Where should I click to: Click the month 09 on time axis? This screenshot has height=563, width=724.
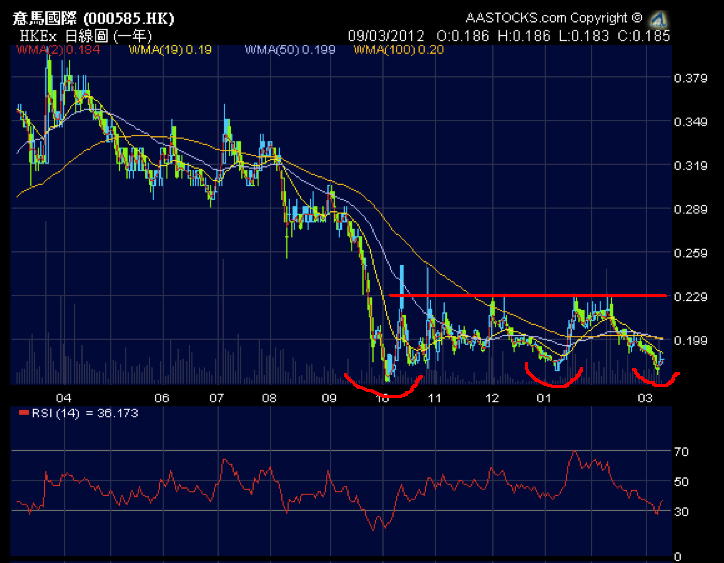click(329, 397)
